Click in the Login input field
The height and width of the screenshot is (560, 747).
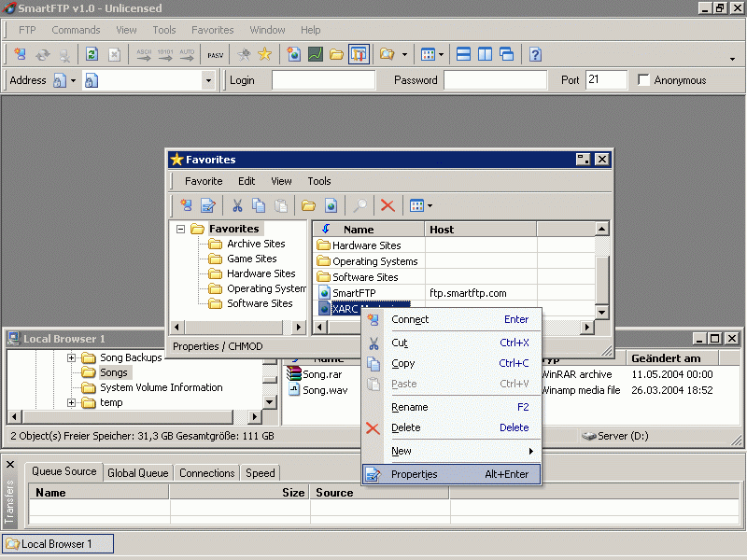pyautogui.click(x=323, y=80)
